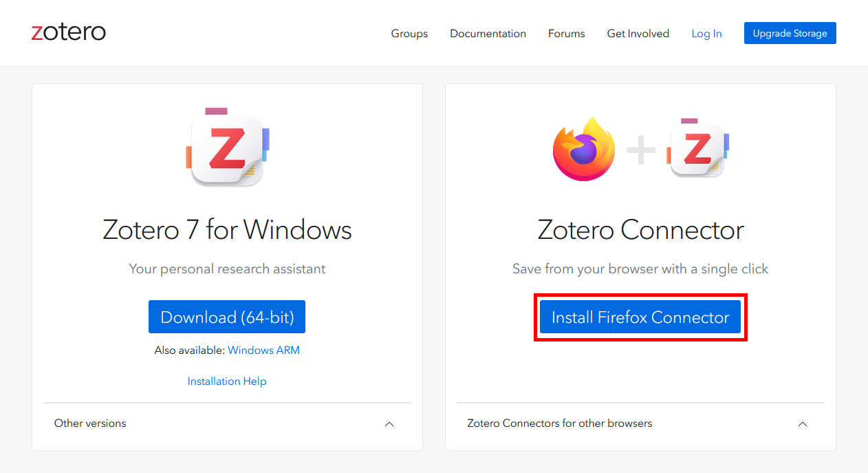Click the plus sign between the logos

point(640,151)
